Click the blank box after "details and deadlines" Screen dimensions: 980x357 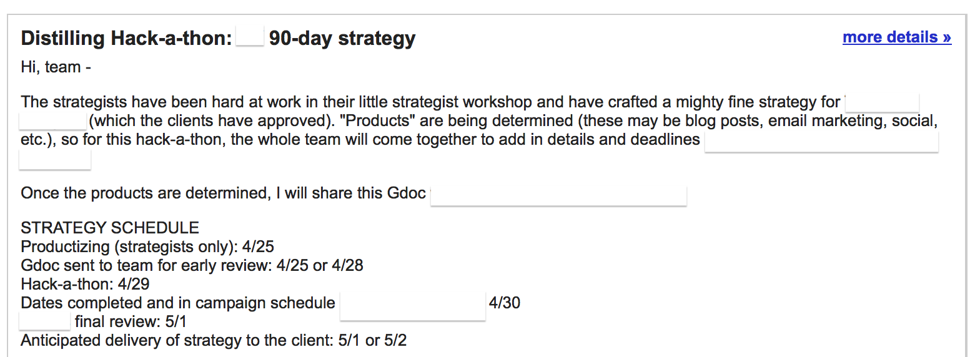tap(821, 141)
